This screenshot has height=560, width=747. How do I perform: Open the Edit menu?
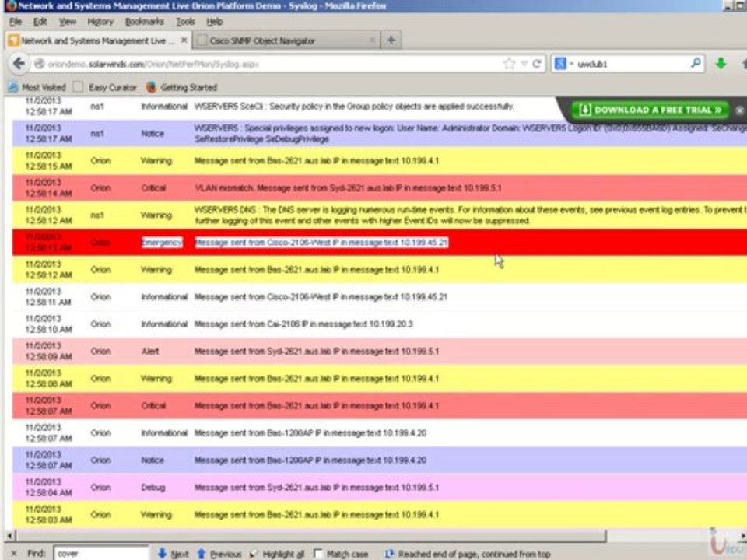[x=40, y=22]
